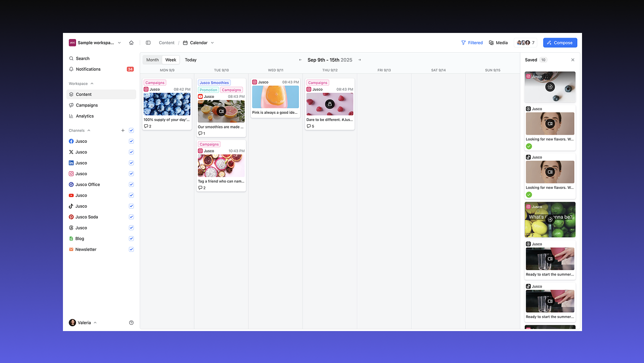Open the help question-mark icon

click(x=131, y=323)
